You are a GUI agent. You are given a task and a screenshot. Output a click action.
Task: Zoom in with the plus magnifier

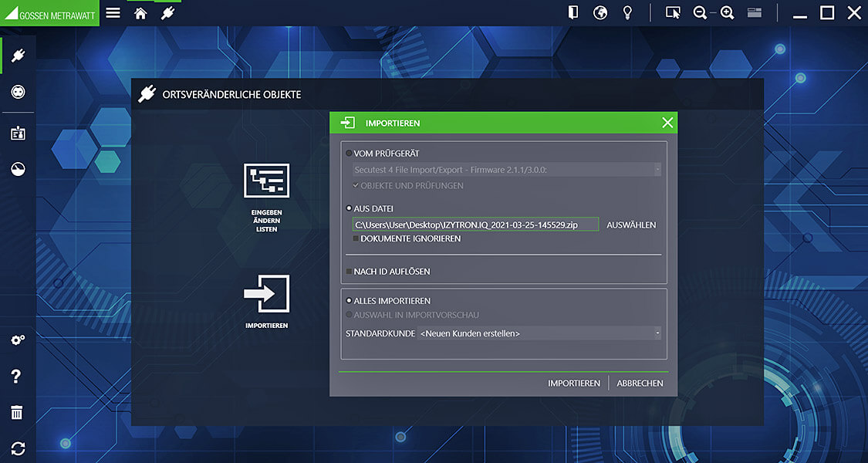728,13
